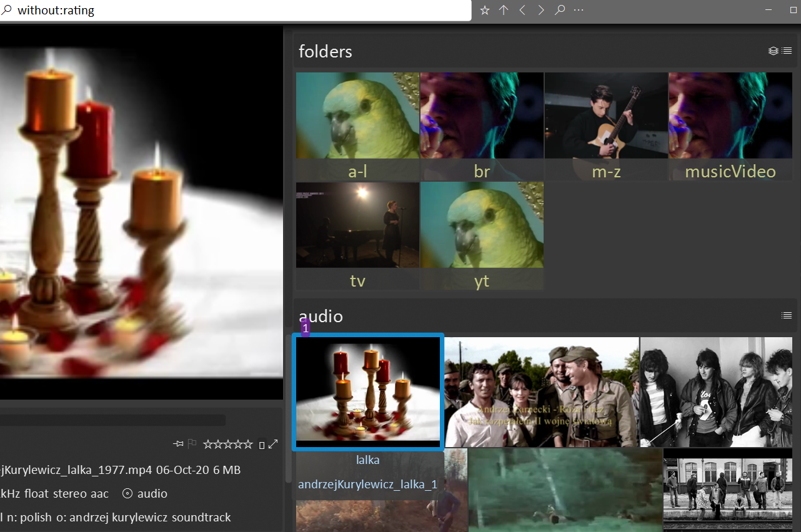Toggle the flag icon next to the rating stars
Image resolution: width=801 pixels, height=532 pixels.
(x=192, y=444)
